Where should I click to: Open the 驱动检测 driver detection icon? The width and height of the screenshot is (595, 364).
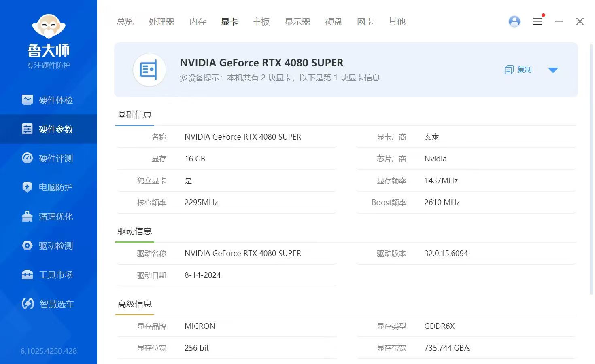pos(27,245)
